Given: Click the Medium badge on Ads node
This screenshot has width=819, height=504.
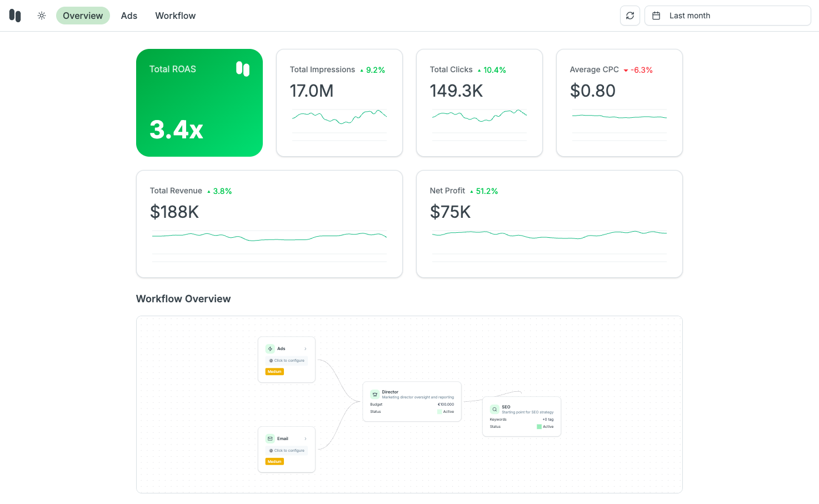Looking at the screenshot, I should (x=274, y=372).
